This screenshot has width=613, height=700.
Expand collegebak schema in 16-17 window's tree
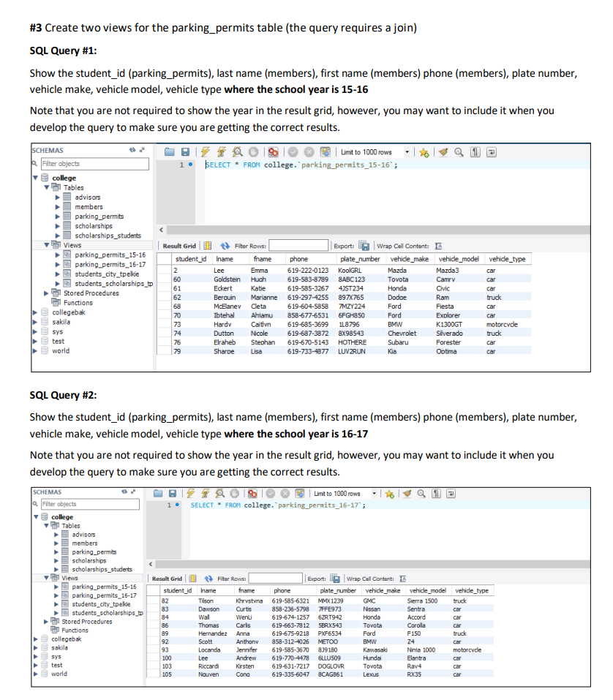[35, 639]
